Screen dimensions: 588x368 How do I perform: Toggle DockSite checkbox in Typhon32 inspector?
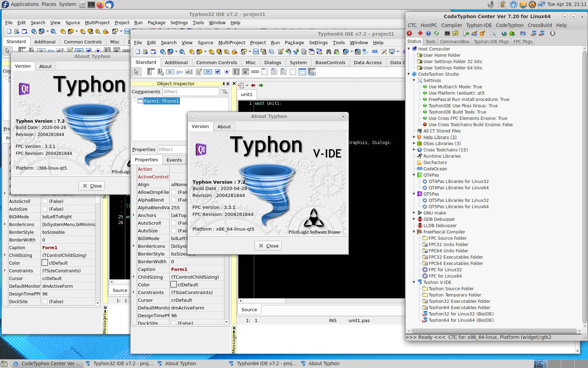click(x=45, y=301)
